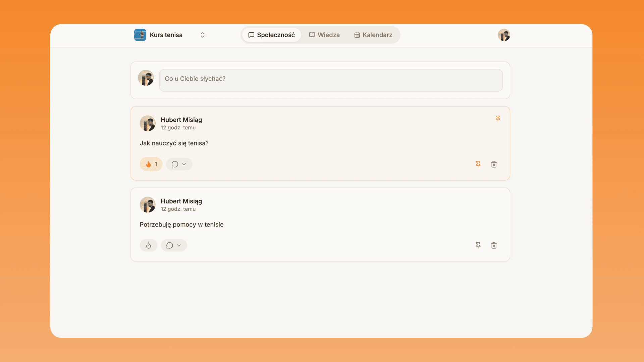Click the Kurs tenisa course logo
Viewport: 644px width, 362px height.
click(x=140, y=35)
